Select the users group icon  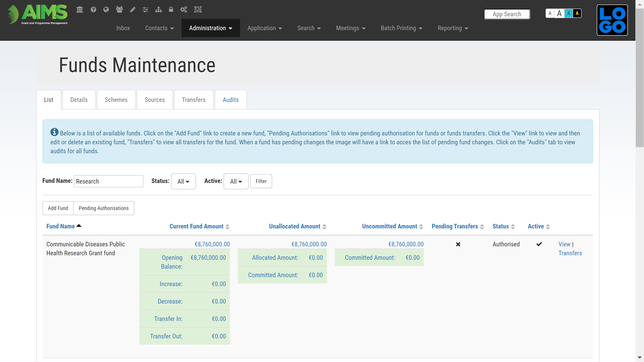click(119, 10)
